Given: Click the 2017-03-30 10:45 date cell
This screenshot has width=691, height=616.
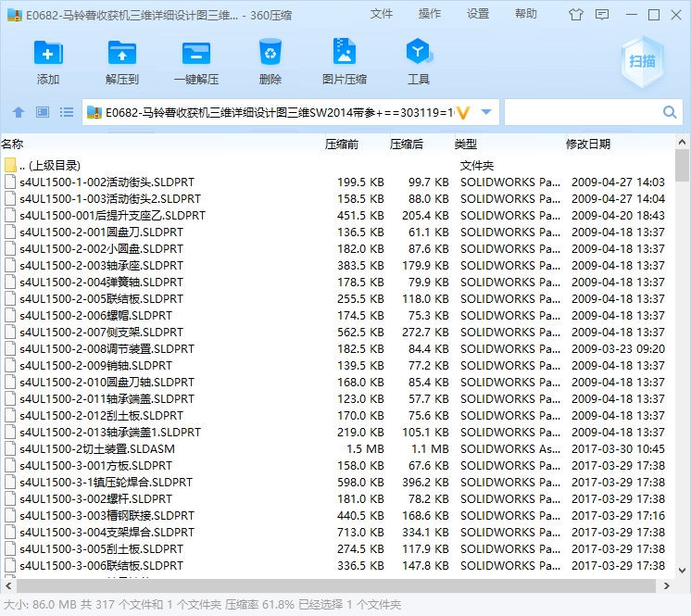Looking at the screenshot, I should click(618, 449).
